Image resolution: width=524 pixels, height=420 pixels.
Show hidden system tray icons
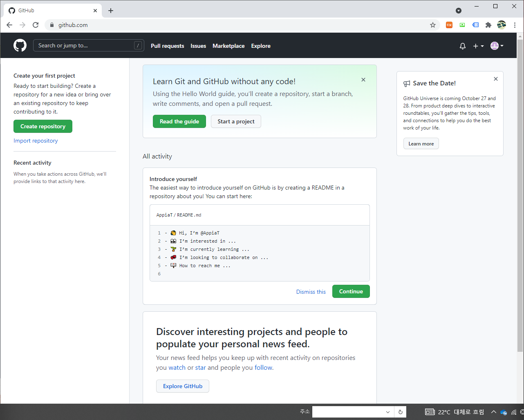[x=494, y=412]
